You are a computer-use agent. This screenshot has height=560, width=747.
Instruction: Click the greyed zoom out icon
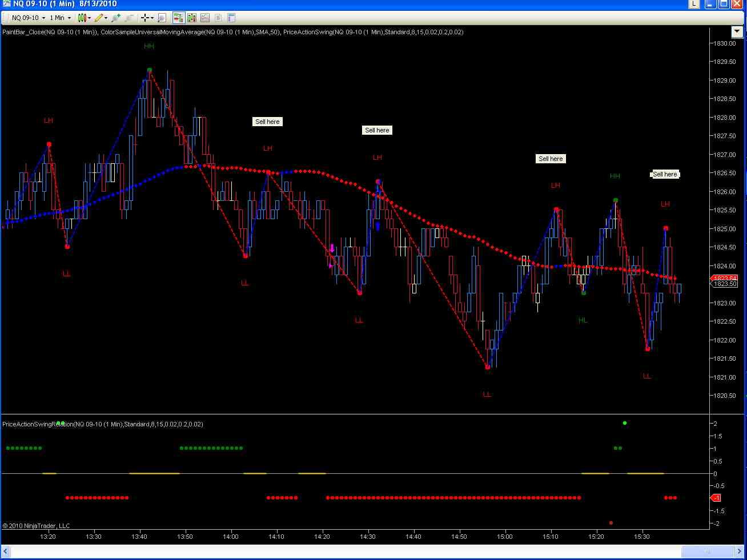pos(130,18)
